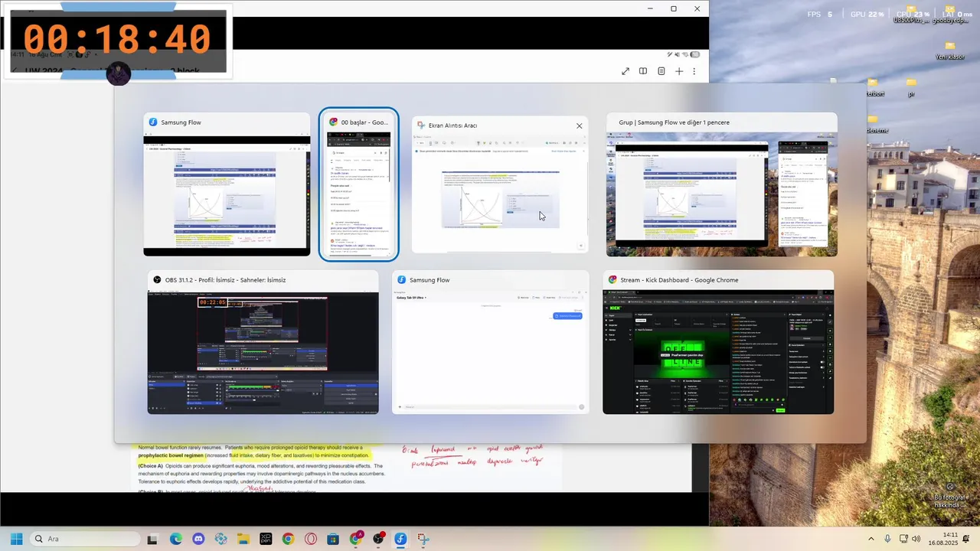Open Discord from the taskbar
This screenshot has height=551, width=980.
click(198, 539)
